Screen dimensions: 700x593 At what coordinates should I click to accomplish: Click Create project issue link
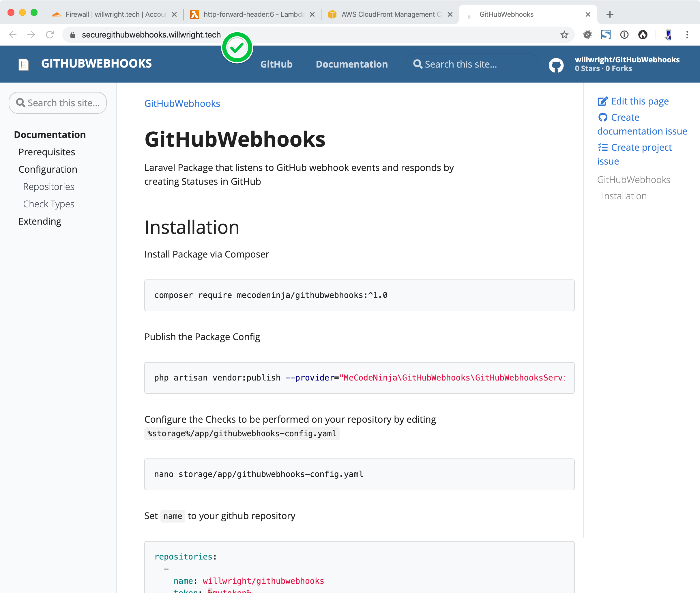coord(635,154)
